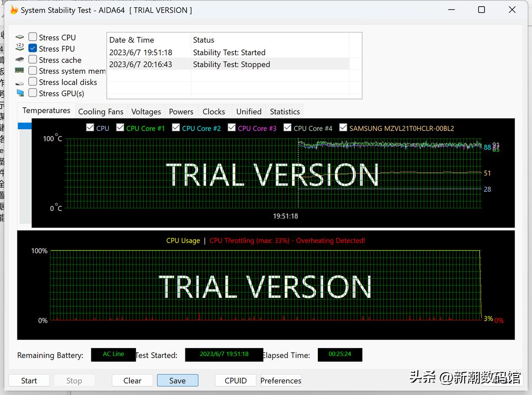The width and height of the screenshot is (532, 395).
Task: Click the Save button
Action: tap(177, 380)
